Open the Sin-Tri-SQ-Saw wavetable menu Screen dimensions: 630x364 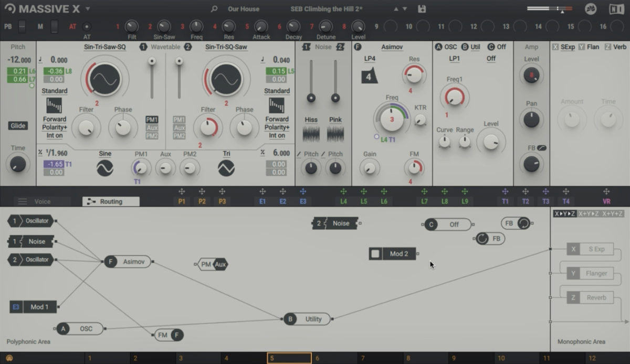tap(226, 47)
